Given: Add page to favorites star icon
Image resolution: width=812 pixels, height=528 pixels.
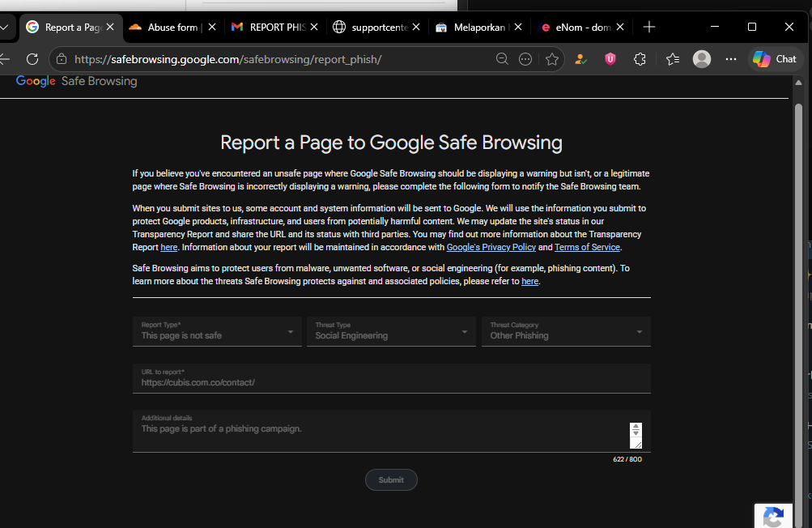Looking at the screenshot, I should point(552,59).
